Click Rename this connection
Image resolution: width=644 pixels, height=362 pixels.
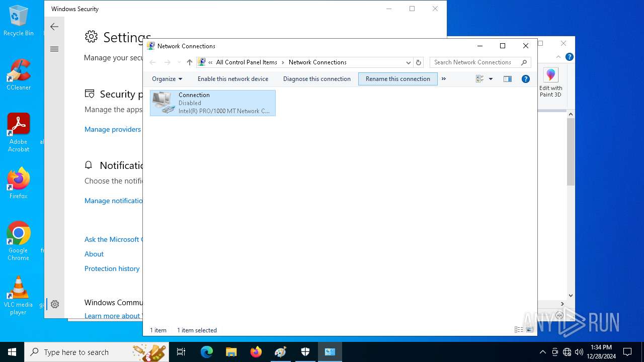click(398, 79)
